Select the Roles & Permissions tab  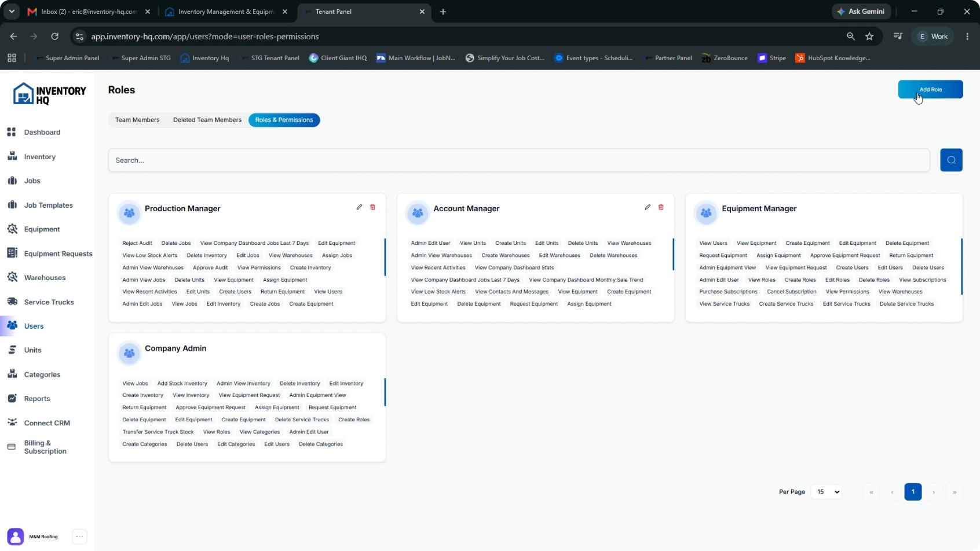284,120
